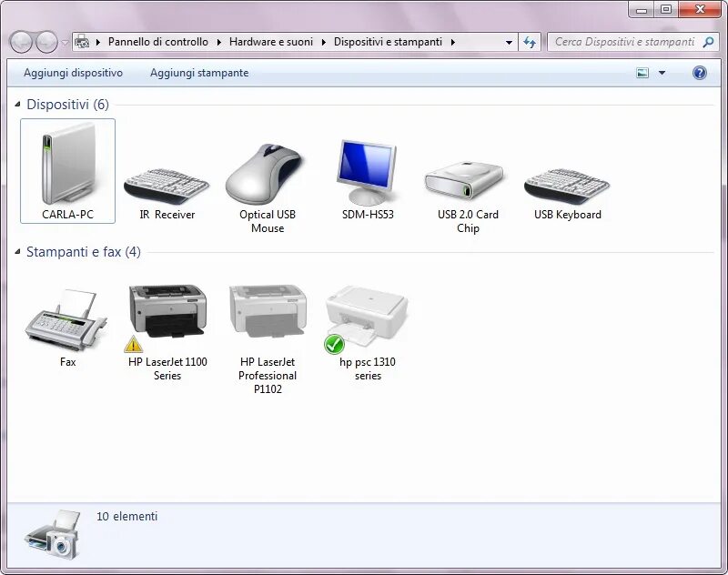Screen dimensions: 728x575
Task: Minimize the Dispositivi e stampanti window
Action: (x=642, y=9)
